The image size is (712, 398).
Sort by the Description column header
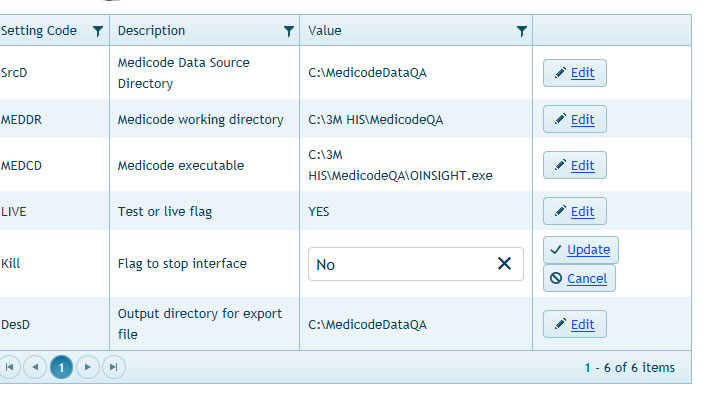[151, 30]
